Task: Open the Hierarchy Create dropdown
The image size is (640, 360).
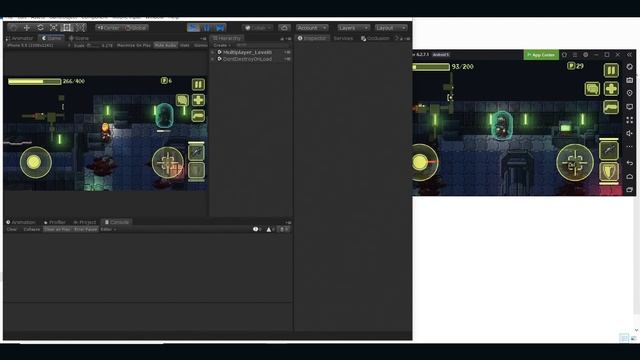Action: (x=222, y=45)
